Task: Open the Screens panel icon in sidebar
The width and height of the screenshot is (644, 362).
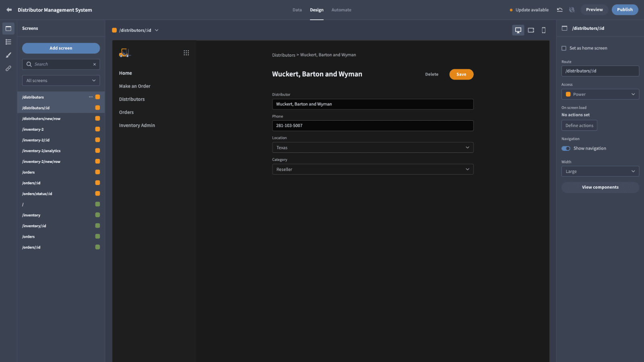Action: 8,29
